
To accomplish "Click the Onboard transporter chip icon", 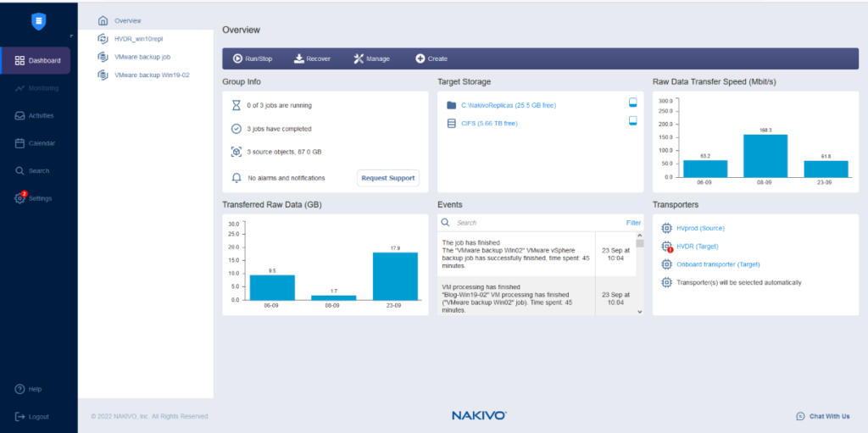I will click(x=666, y=264).
